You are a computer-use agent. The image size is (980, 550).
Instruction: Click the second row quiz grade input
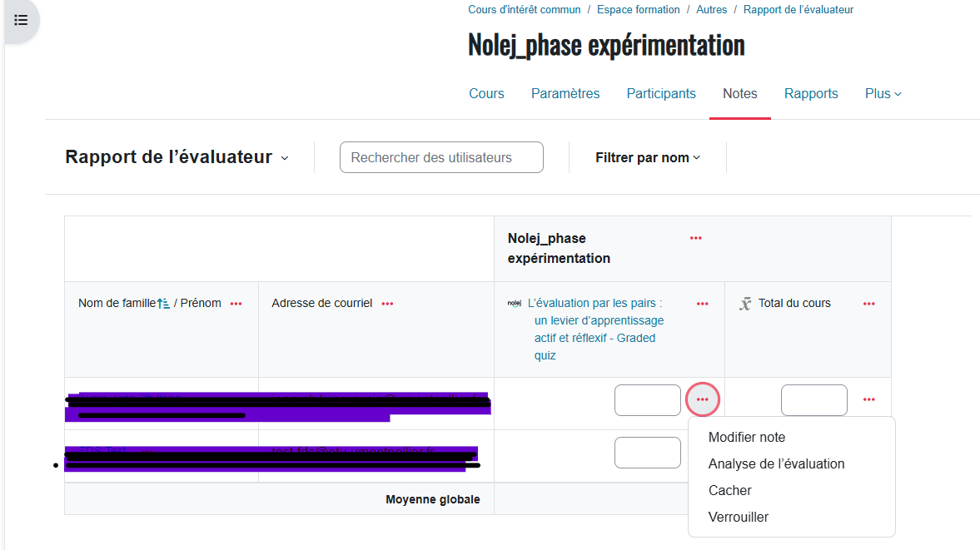tap(648, 453)
